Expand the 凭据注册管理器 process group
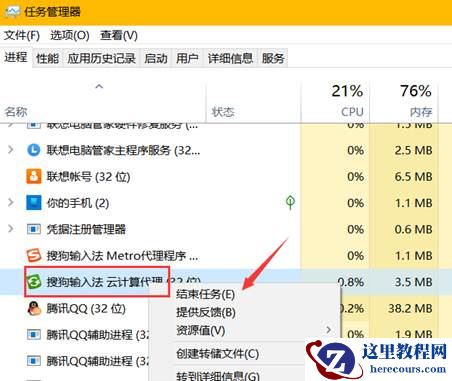 click(11, 229)
